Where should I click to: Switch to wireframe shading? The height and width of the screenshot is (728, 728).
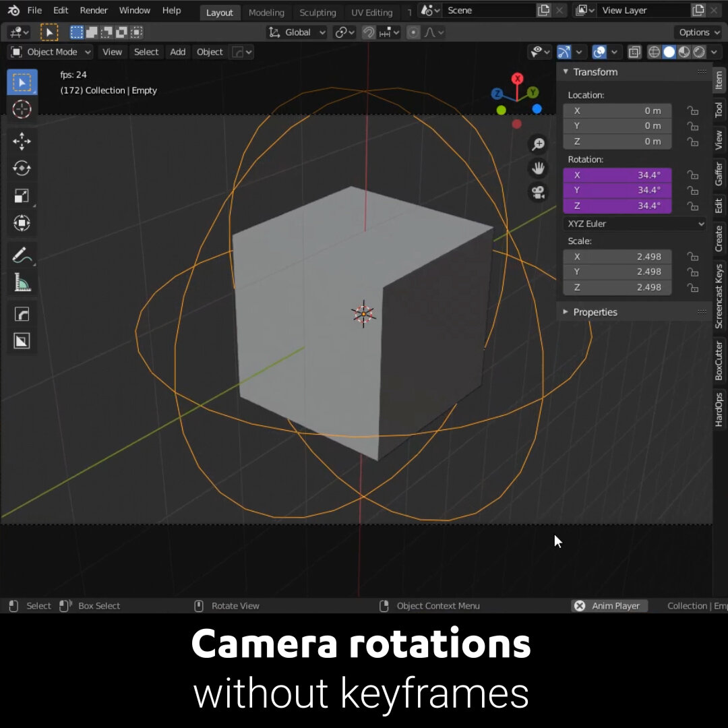[654, 52]
